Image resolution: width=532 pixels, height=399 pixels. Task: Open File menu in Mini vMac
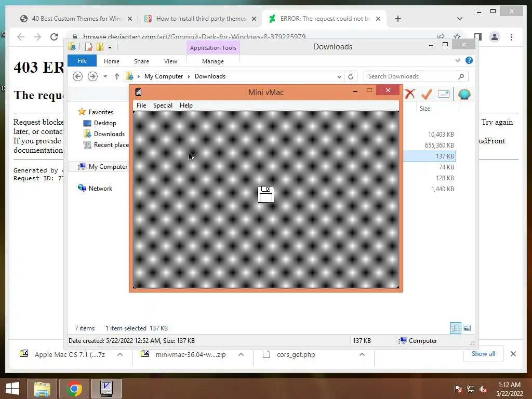click(x=141, y=105)
